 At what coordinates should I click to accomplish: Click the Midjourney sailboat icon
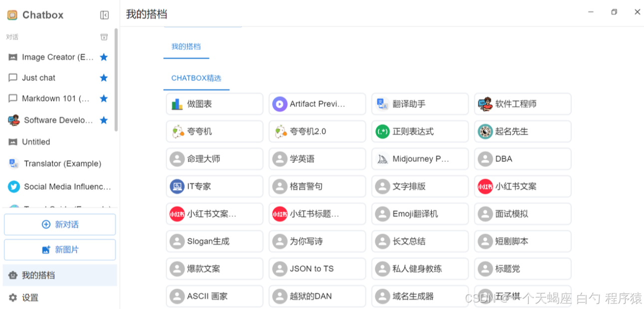coord(382,159)
